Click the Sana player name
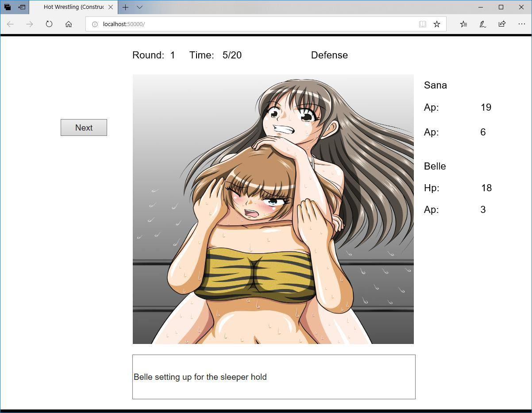The width and height of the screenshot is (532, 413). click(x=436, y=85)
